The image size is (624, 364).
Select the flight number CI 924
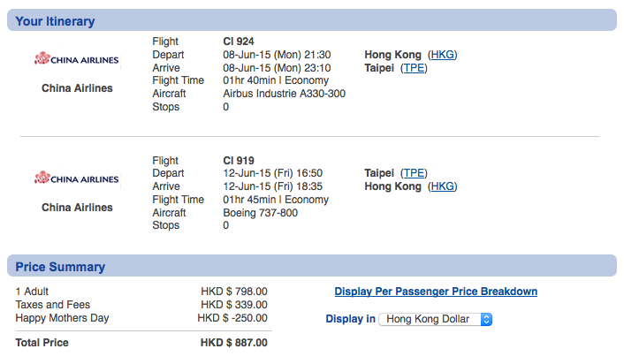pos(239,42)
